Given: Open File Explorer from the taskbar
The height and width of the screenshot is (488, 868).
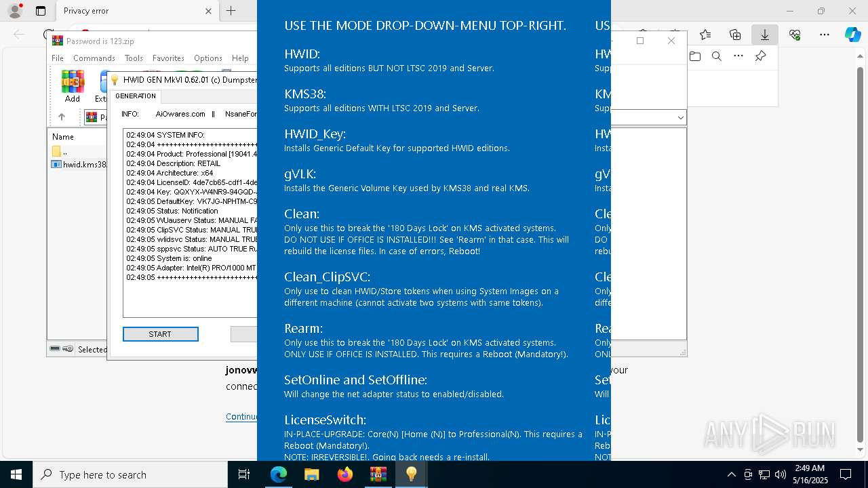Looking at the screenshot, I should pos(311,474).
